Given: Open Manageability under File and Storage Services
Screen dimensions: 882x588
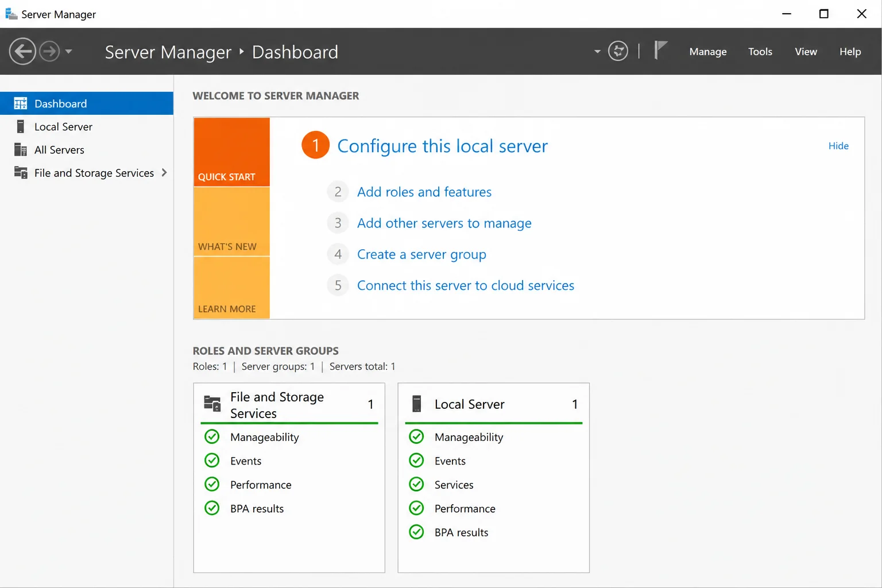Looking at the screenshot, I should click(264, 437).
